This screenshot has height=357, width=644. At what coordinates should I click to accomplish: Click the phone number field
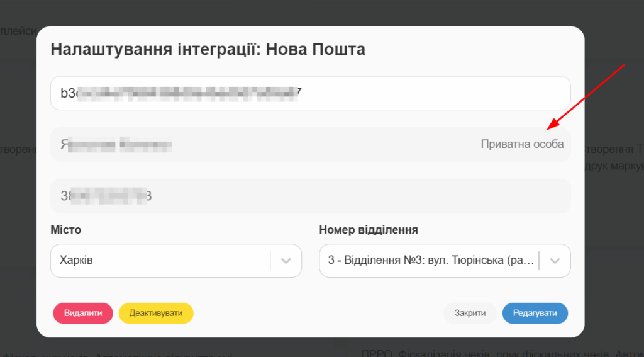[x=311, y=196]
